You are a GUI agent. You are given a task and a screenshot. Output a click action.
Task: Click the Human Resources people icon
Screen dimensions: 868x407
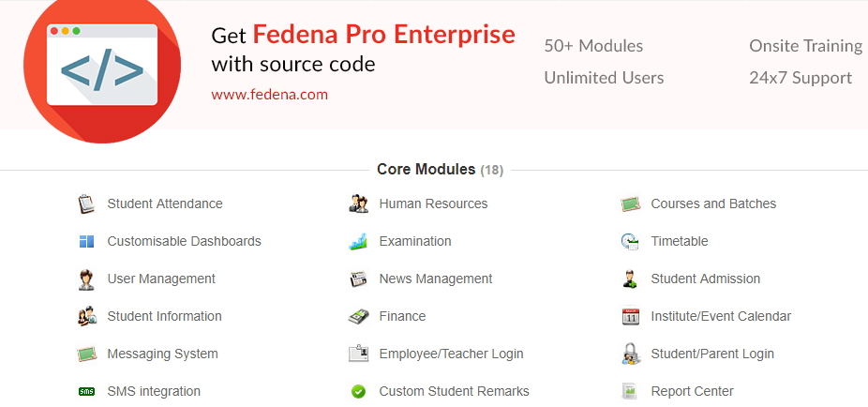coord(359,203)
